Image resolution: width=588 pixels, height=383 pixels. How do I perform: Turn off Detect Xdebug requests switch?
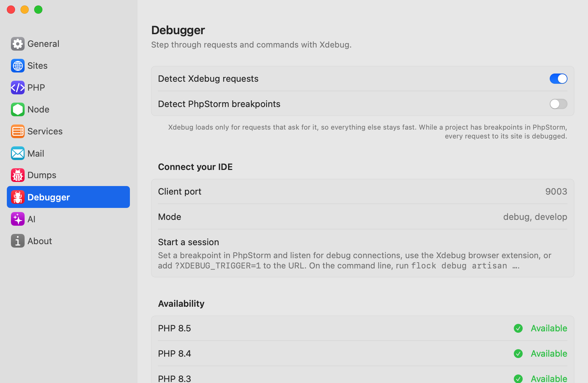[x=558, y=79]
